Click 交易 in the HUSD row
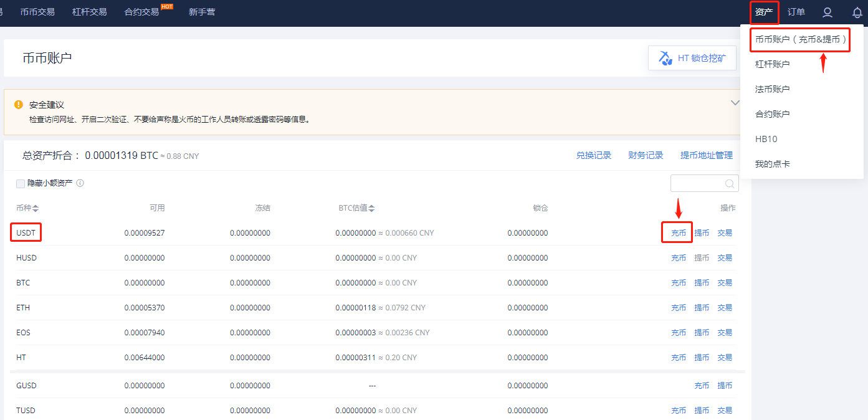 pos(725,258)
